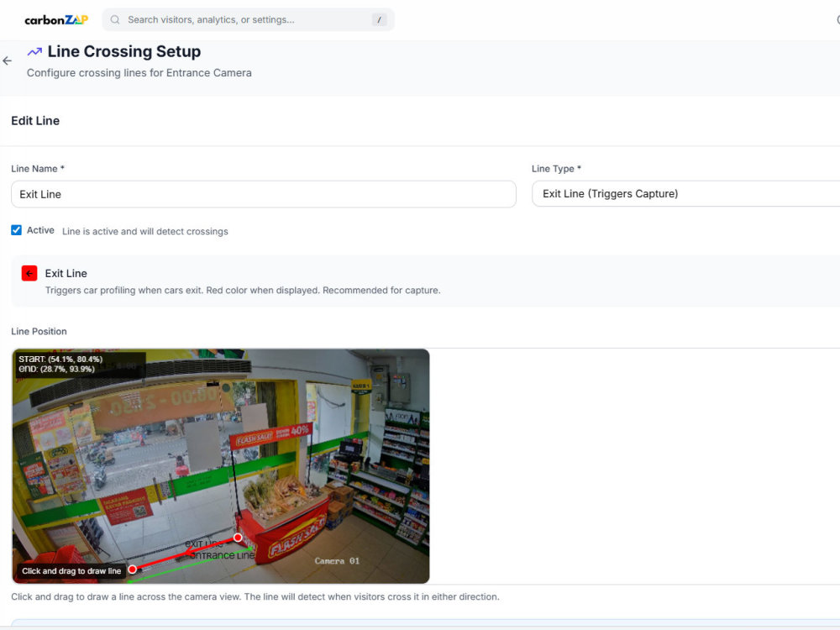Click into the Line Name field
Screen dimensions: 840x630
coord(264,194)
